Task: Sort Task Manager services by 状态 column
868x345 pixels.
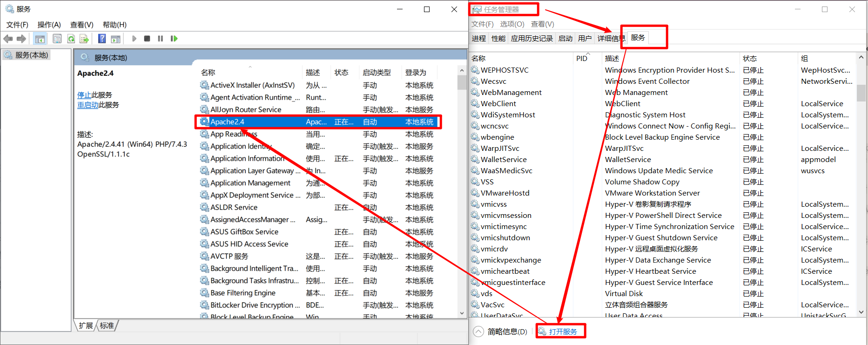Action: click(x=750, y=59)
